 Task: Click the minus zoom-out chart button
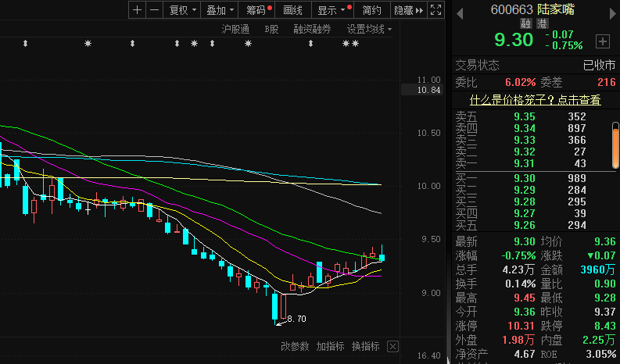(154, 10)
